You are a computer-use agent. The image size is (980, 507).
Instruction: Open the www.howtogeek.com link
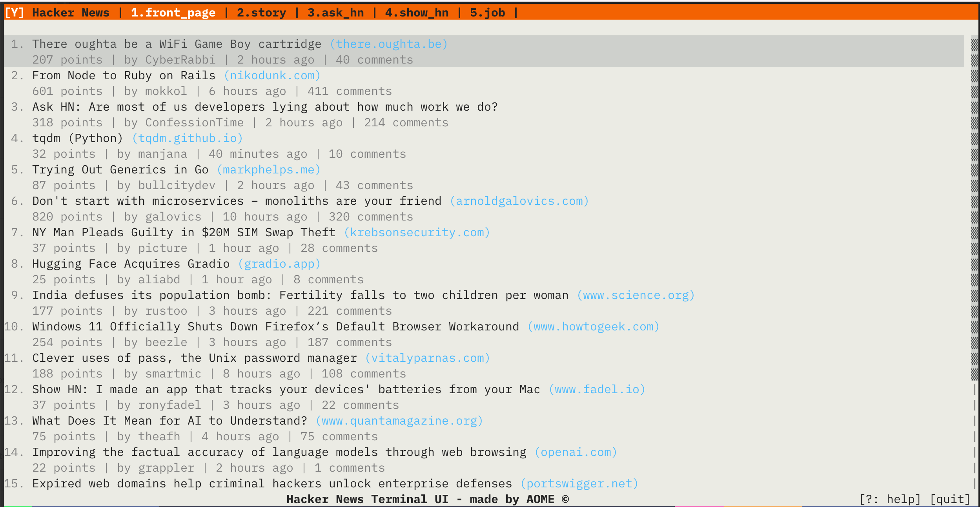[x=593, y=326]
